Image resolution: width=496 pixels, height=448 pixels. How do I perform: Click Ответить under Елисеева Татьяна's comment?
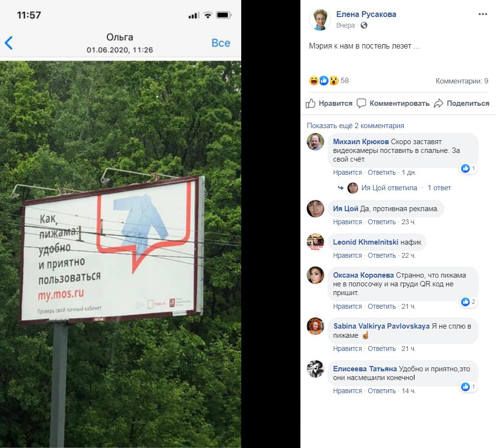[x=381, y=391]
